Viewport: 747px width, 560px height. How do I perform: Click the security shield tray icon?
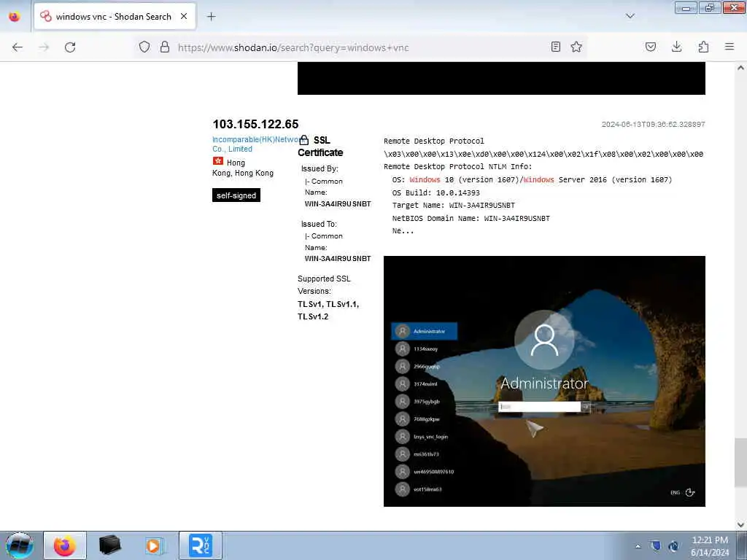point(656,546)
